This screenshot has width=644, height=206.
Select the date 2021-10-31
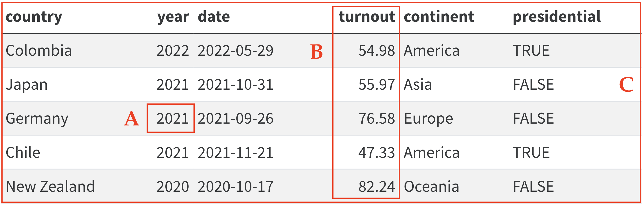tap(235, 85)
